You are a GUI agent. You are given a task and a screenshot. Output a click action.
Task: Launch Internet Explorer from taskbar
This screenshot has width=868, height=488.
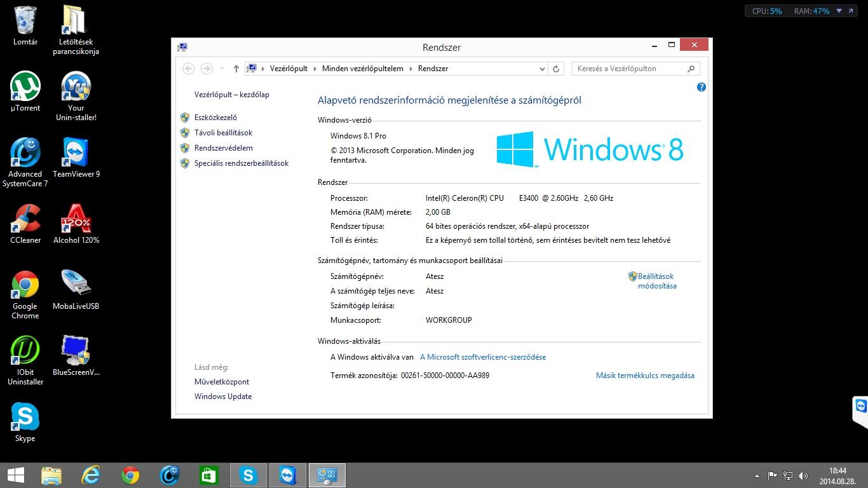pos(91,475)
